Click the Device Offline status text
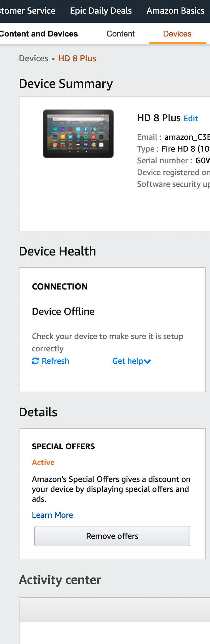This screenshot has height=644, width=210. point(63,311)
